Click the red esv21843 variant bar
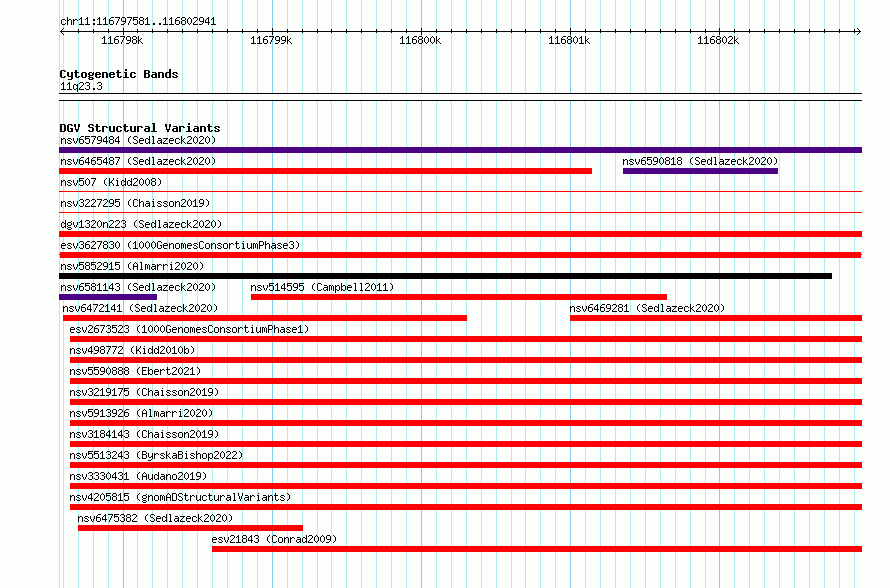Screen dimensions: 890x588 (537, 549)
